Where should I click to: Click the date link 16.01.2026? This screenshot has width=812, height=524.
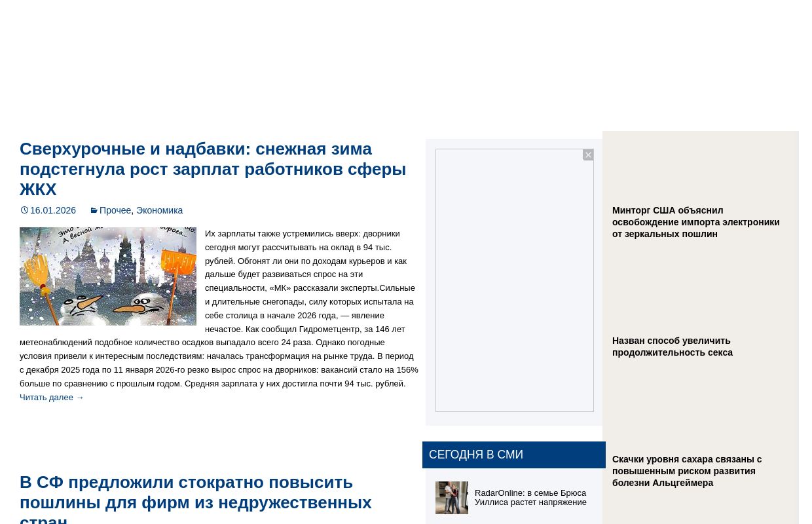pos(53,210)
